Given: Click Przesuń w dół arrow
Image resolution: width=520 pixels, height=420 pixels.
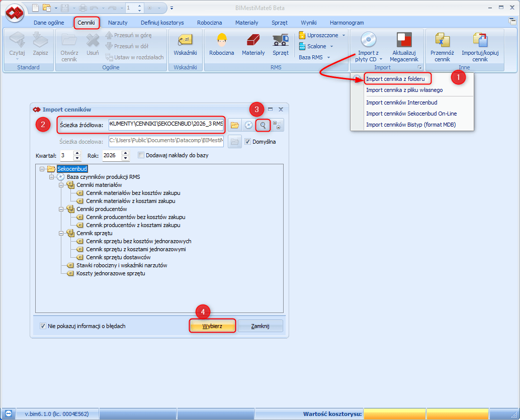Looking at the screenshot, I should coord(109,46).
